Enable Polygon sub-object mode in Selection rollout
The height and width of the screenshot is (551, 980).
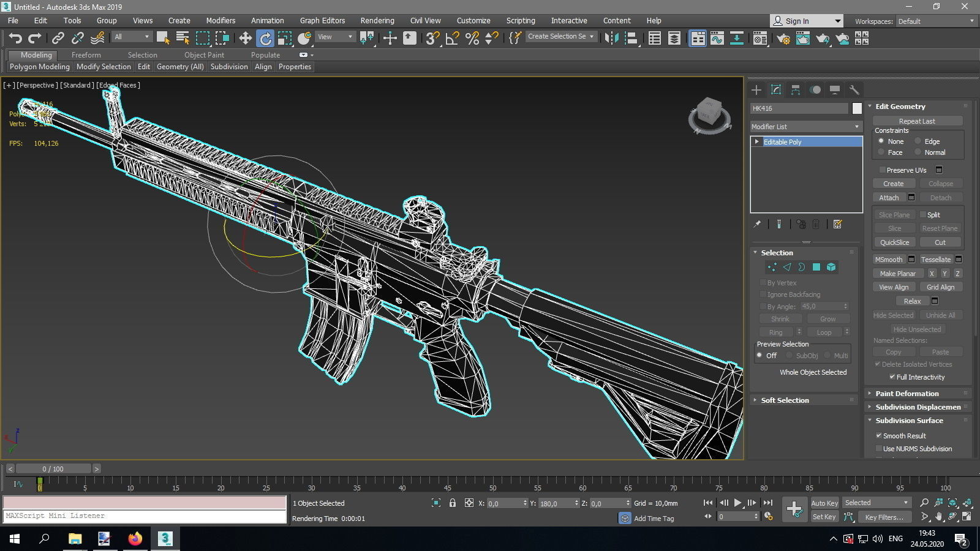(816, 267)
